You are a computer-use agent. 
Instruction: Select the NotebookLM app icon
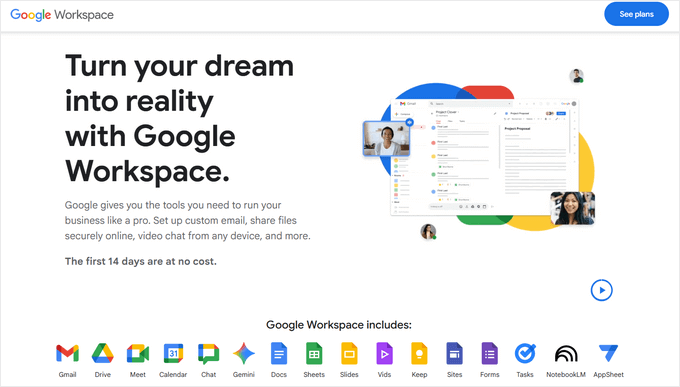coord(566,354)
